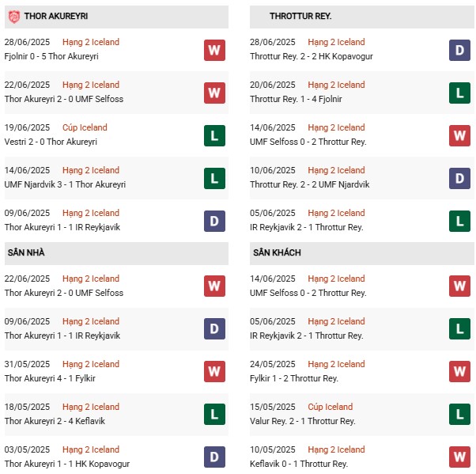Open Hạng 2 Iceland link for 28/06/2025 Fjolnir match
476x474 pixels.
[91, 42]
